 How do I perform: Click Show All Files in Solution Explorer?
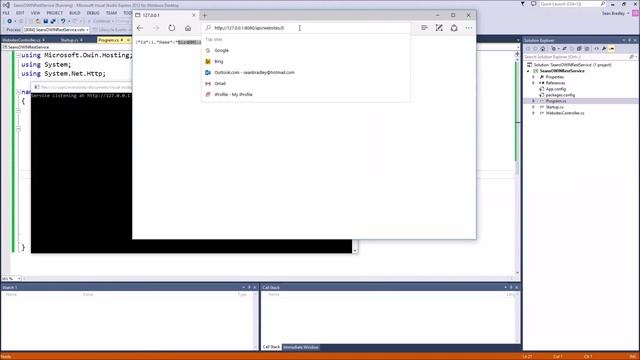coord(587,49)
